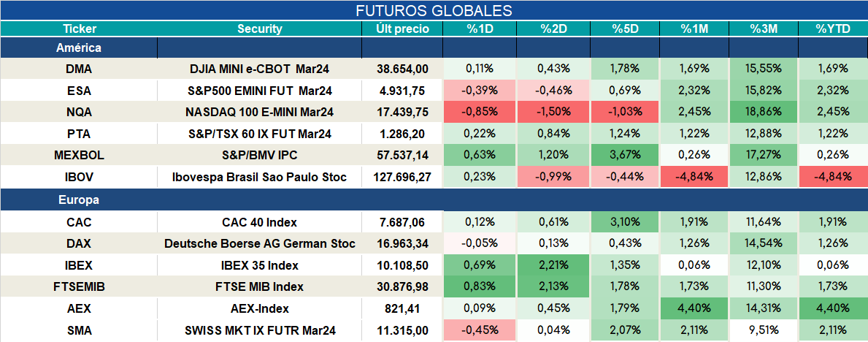This screenshot has width=868, height=342.
Task: Select the green 3,67% MEXBOL cell
Action: [x=626, y=156]
